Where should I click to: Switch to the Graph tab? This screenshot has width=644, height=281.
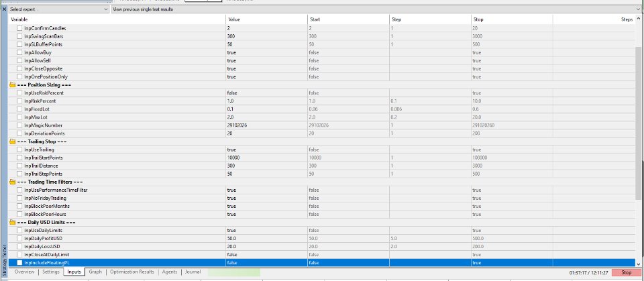pos(95,272)
